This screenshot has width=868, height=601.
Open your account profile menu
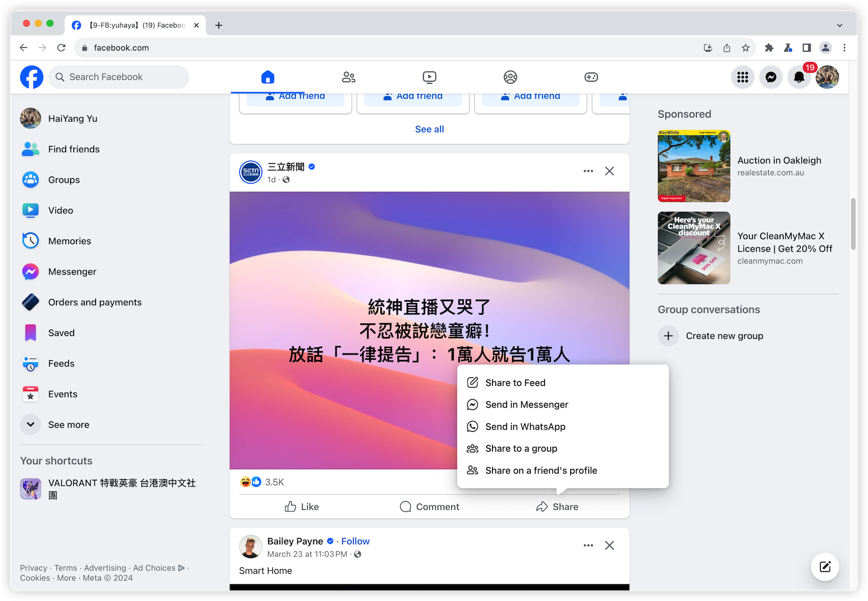[x=827, y=77]
